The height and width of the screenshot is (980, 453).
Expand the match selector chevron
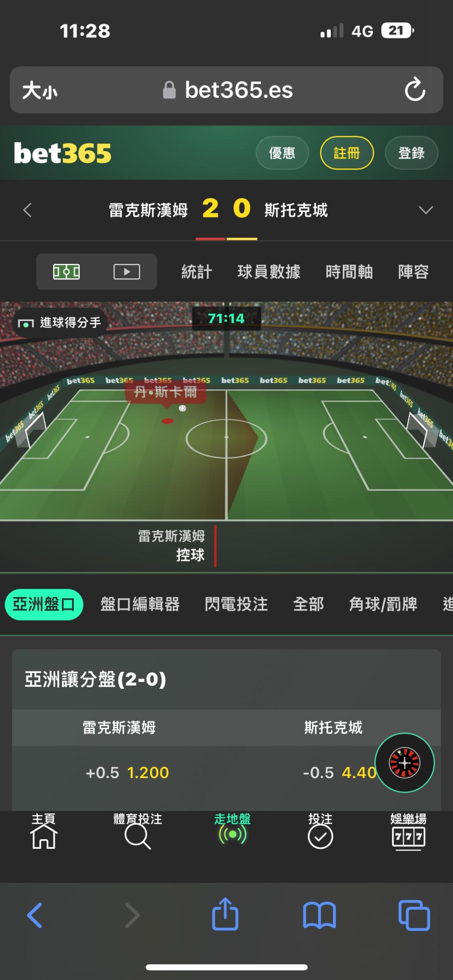pos(426,210)
